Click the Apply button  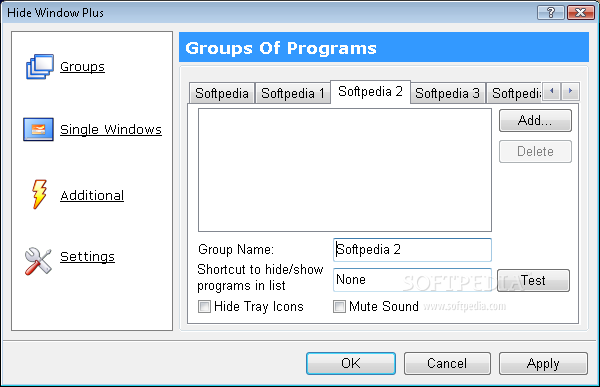[543, 363]
